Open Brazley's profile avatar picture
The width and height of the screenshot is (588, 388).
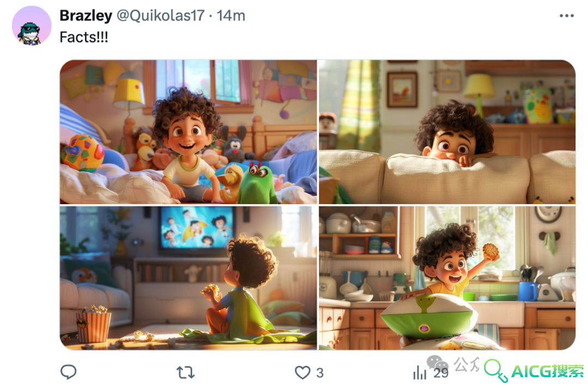(x=32, y=26)
